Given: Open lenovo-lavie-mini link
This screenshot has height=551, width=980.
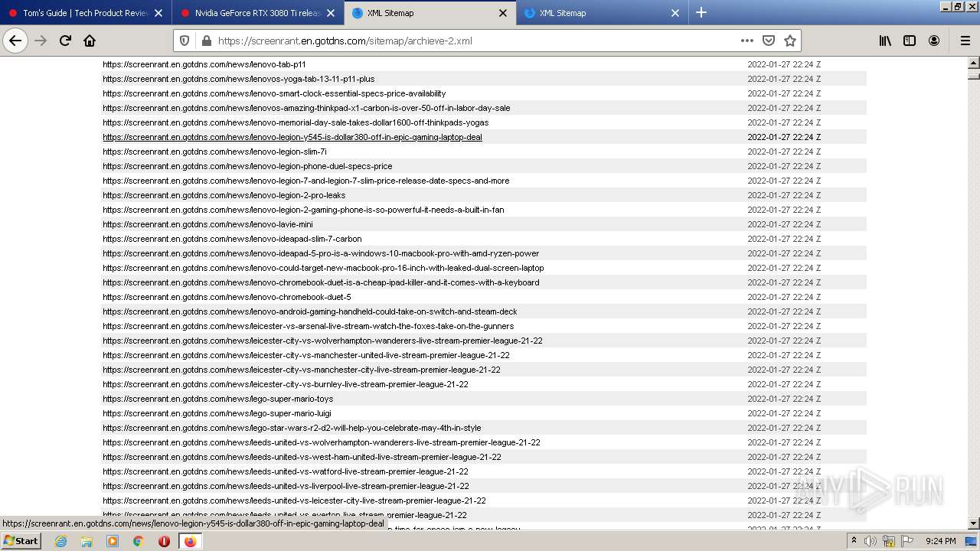Looking at the screenshot, I should (207, 224).
